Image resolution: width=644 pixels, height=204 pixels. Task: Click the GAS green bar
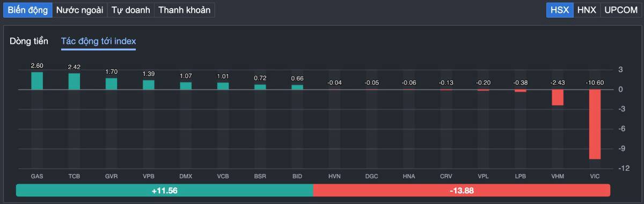pos(37,81)
